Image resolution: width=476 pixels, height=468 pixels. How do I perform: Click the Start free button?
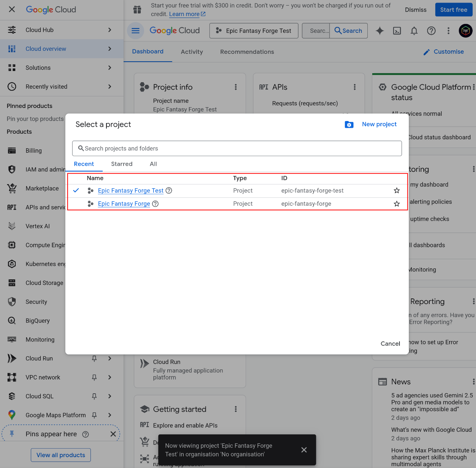tap(454, 10)
